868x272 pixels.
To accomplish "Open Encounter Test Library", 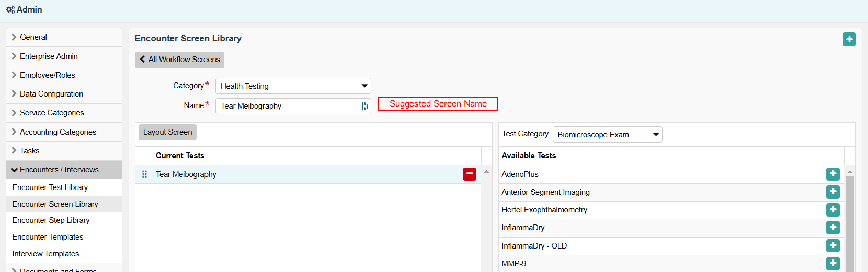I will [x=50, y=187].
